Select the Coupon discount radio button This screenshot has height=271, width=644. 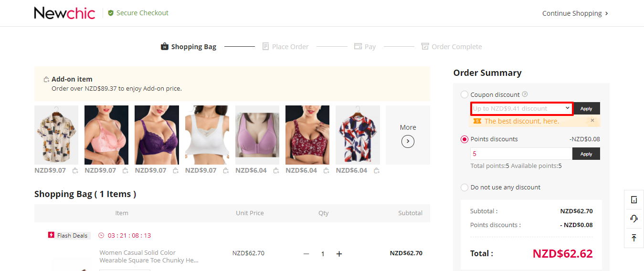pyautogui.click(x=465, y=94)
